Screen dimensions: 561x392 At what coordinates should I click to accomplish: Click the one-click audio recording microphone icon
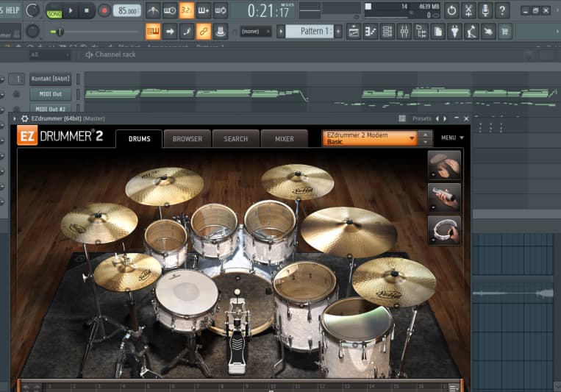click(485, 11)
